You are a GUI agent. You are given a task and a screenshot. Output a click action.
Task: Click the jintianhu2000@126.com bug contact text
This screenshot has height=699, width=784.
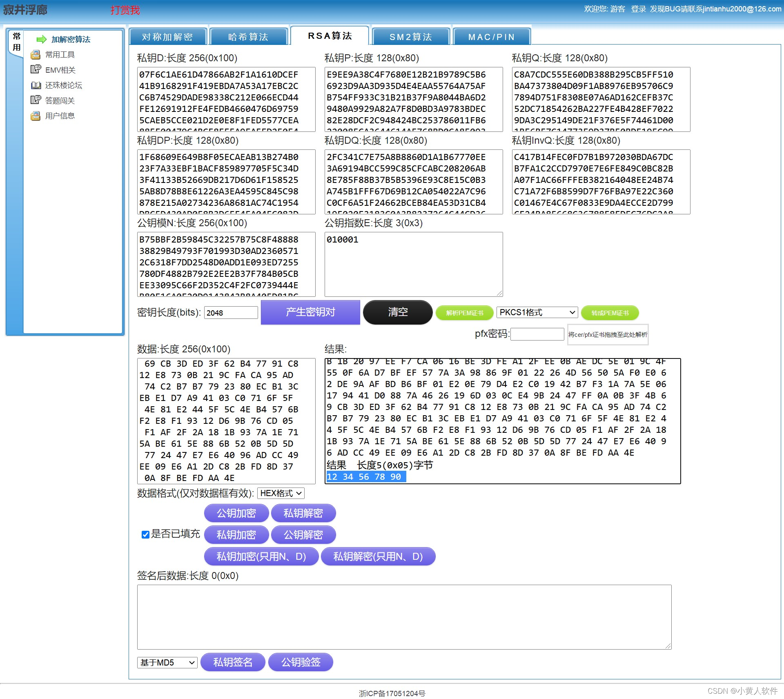(742, 9)
